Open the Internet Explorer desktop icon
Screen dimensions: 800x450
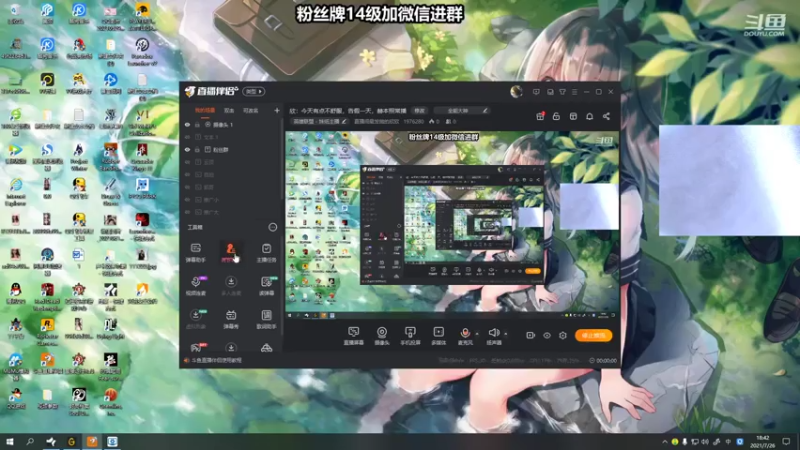[x=16, y=189]
